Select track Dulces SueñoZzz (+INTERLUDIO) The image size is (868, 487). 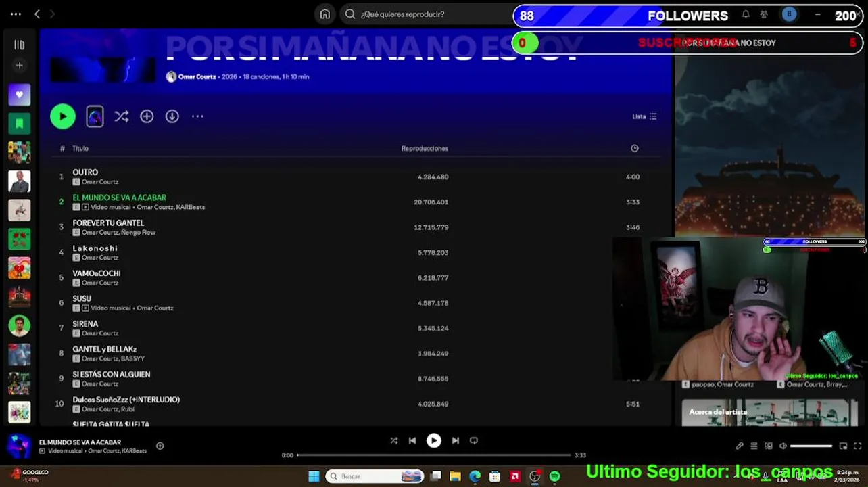click(x=126, y=400)
